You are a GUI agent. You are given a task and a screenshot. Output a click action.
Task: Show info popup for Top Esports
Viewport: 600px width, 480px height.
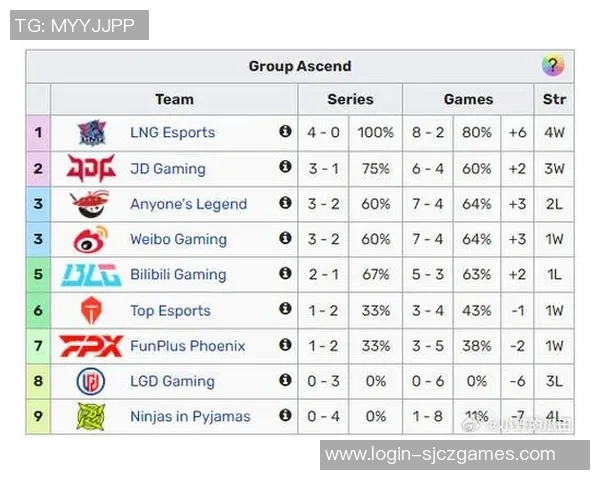[285, 309]
